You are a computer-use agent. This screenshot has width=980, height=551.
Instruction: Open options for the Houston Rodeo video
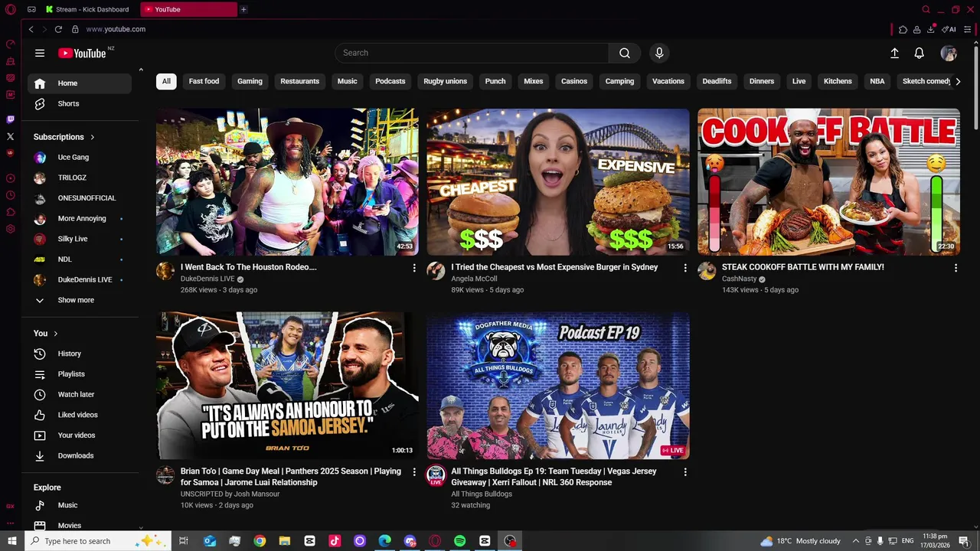414,268
